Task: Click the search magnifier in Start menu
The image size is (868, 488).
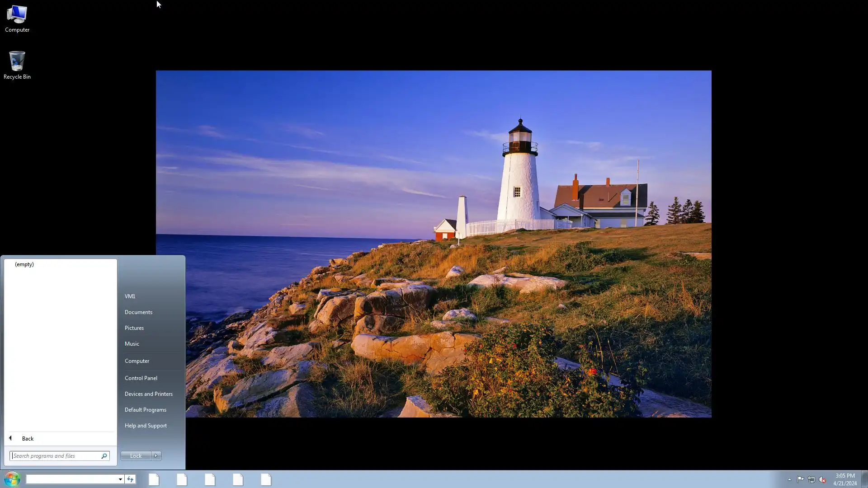Action: 104,456
